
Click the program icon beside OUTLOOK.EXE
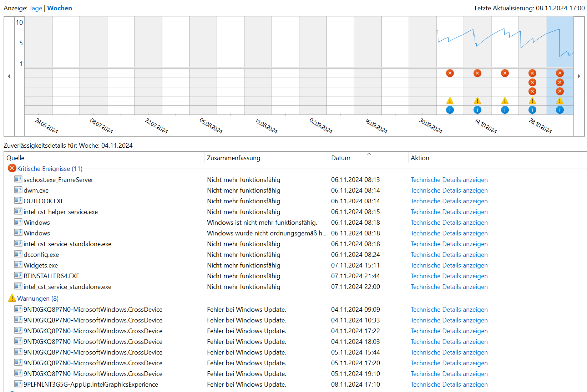tap(18, 200)
